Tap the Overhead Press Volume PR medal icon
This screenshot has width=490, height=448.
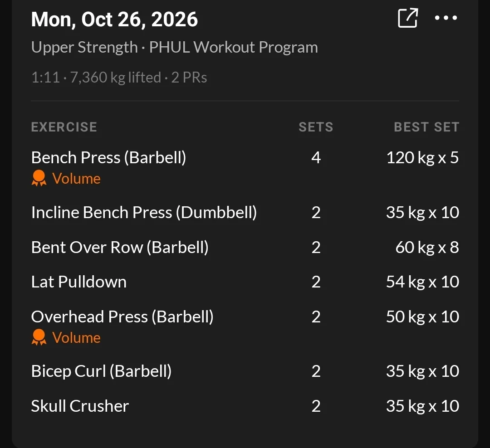[x=39, y=337]
